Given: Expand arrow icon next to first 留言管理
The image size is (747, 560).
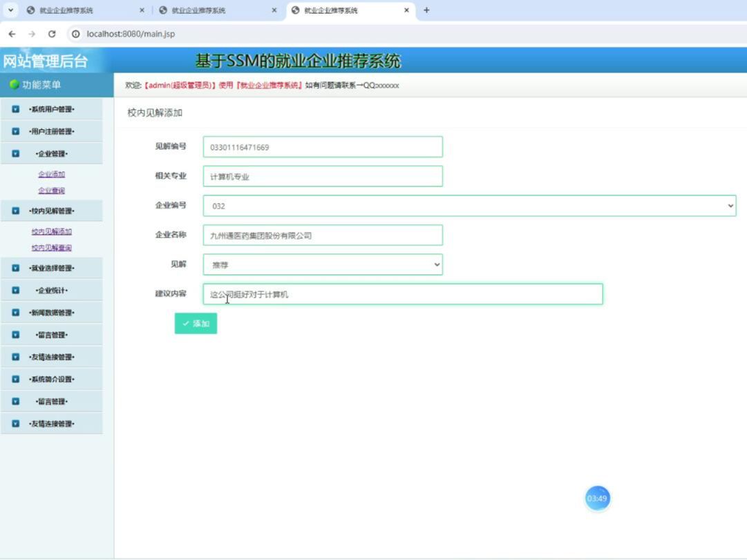Looking at the screenshot, I should tap(16, 335).
